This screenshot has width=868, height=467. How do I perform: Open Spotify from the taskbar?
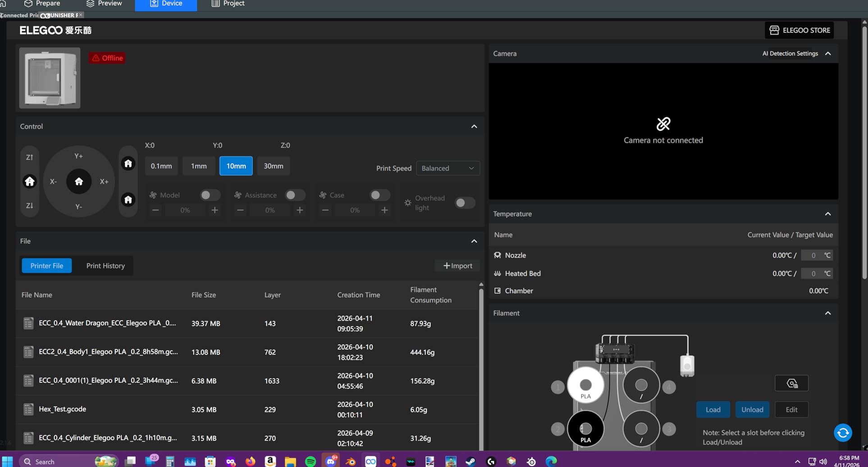point(311,462)
